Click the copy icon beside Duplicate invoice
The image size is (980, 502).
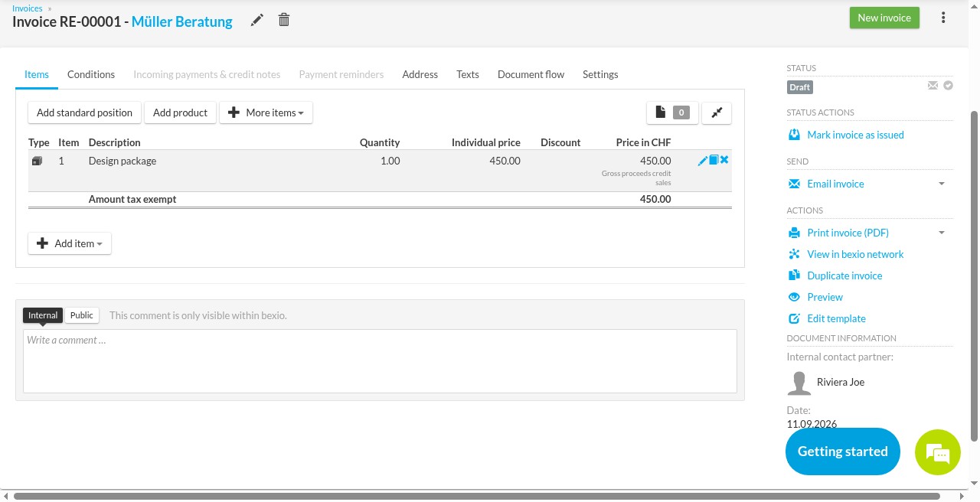pos(794,275)
